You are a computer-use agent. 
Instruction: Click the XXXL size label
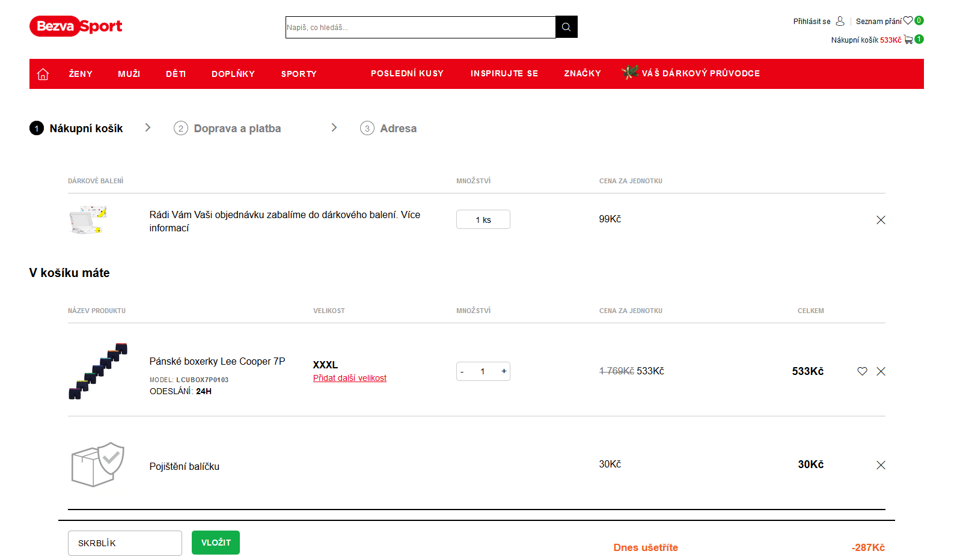(x=325, y=365)
